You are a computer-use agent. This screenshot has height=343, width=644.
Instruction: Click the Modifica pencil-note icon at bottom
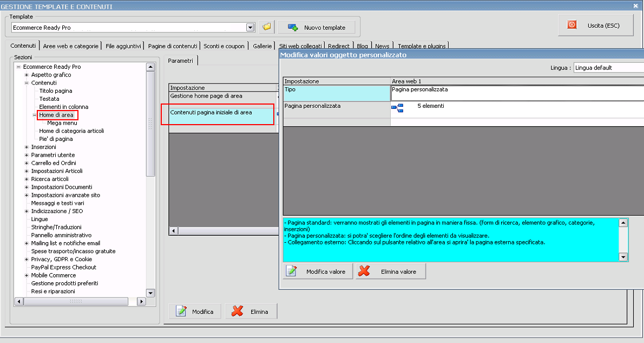pos(181,312)
